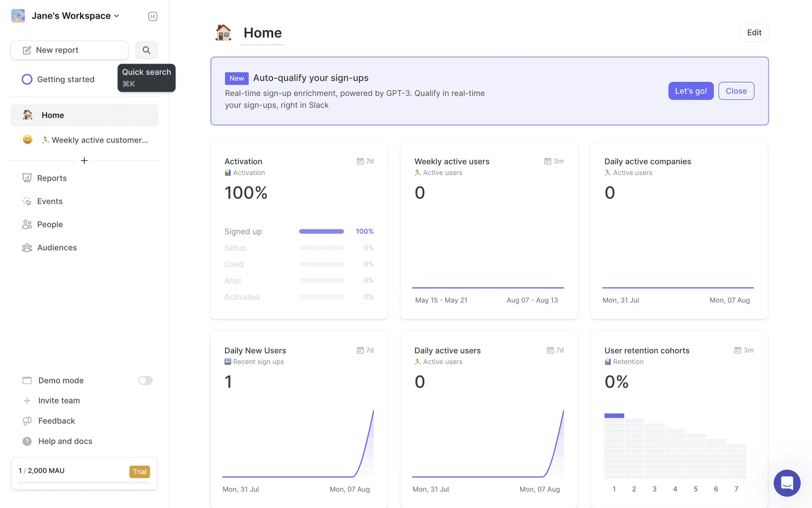Click the Signed up progress bar
The image size is (812, 508).
click(x=321, y=232)
